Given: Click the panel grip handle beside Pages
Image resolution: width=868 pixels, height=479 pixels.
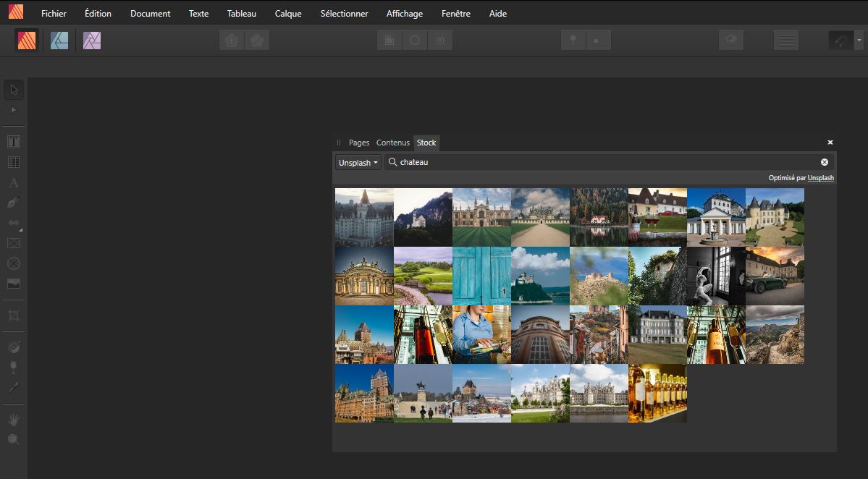Looking at the screenshot, I should click(339, 143).
